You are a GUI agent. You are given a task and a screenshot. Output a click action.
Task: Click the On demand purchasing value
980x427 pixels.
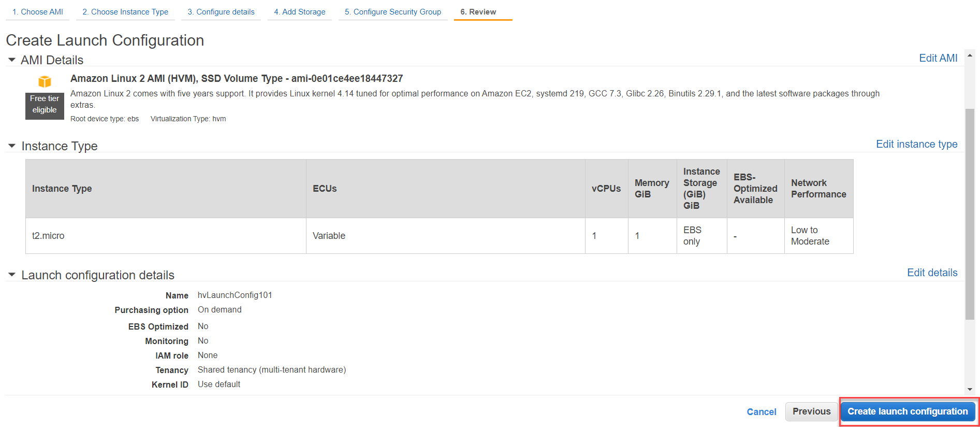[x=220, y=309]
